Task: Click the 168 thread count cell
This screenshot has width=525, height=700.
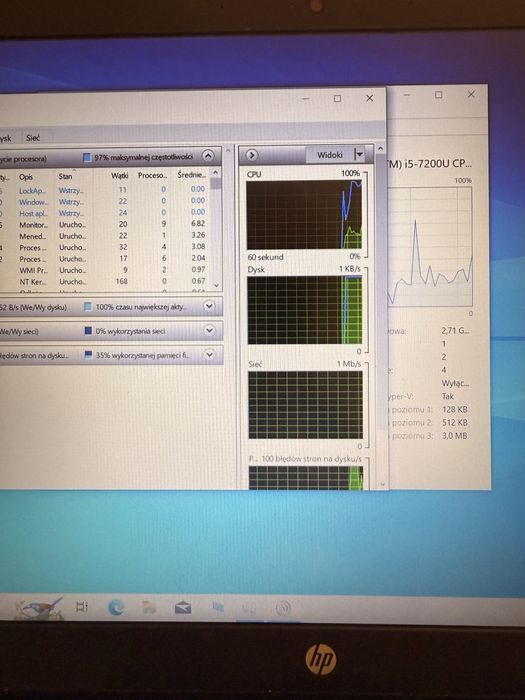Action: [121, 281]
